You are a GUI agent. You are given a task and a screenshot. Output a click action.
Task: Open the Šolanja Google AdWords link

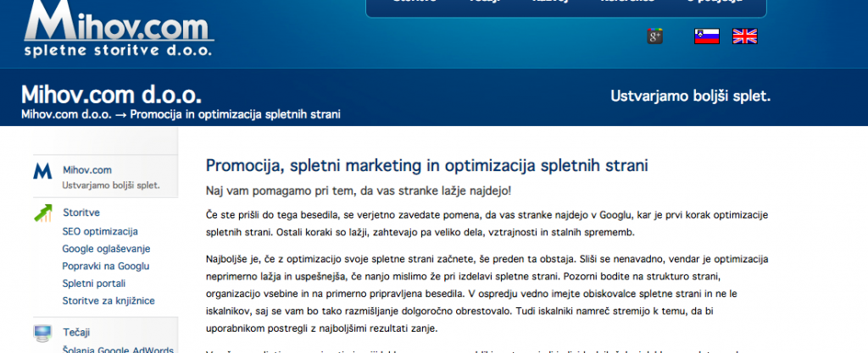(x=118, y=350)
